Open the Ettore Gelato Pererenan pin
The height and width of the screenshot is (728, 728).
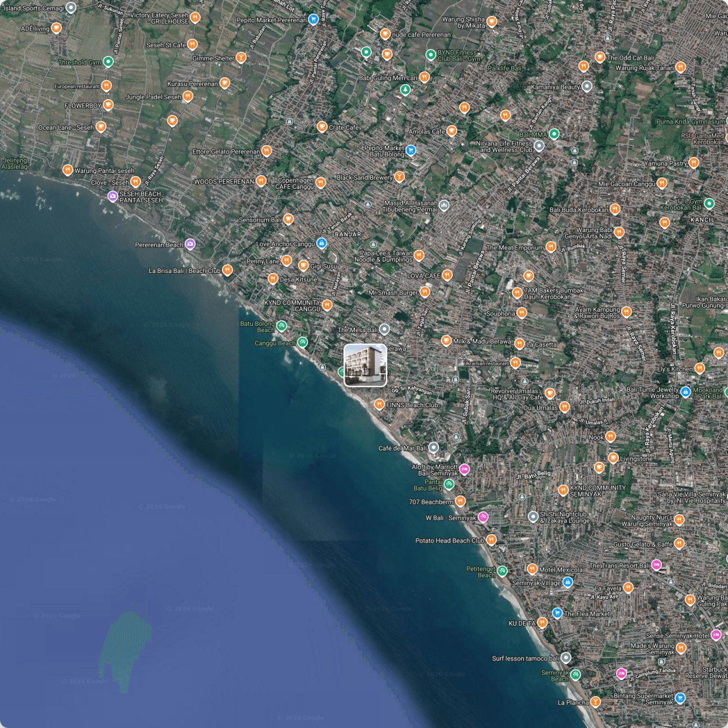(266, 151)
